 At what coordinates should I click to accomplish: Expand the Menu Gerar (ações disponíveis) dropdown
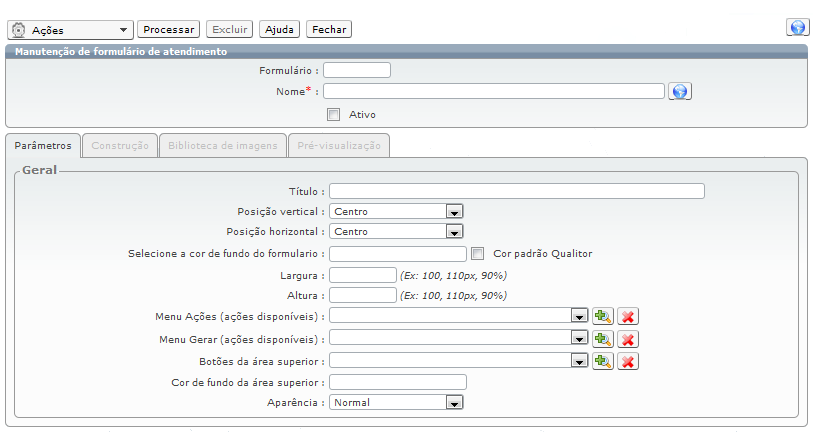pyautogui.click(x=458, y=338)
